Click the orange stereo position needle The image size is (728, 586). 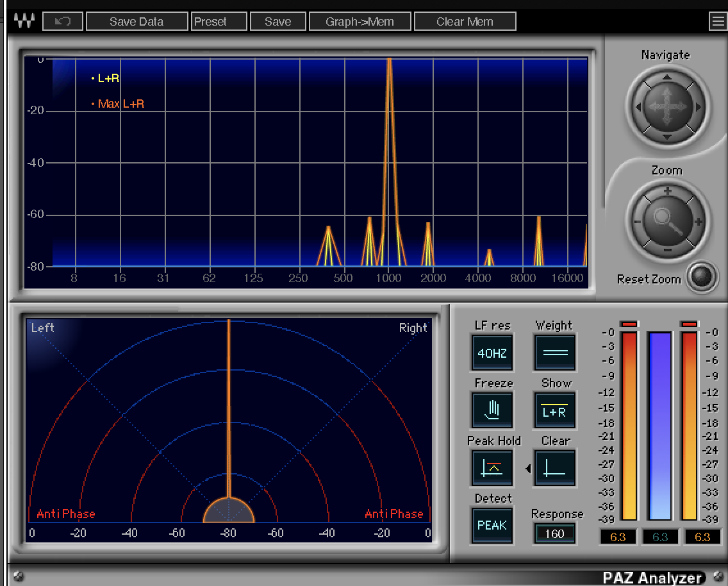tap(228, 408)
